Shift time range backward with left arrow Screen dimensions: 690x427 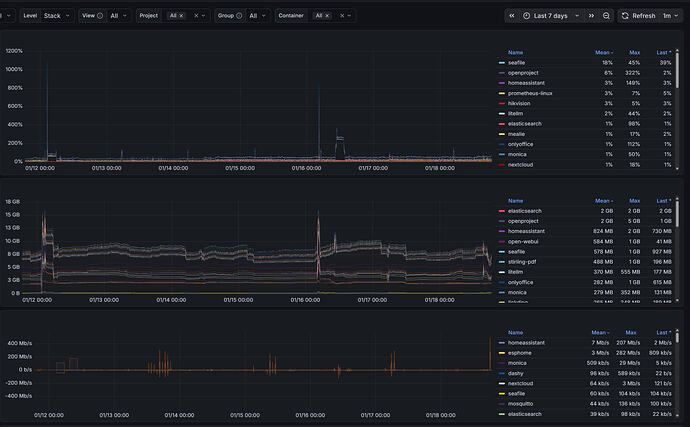513,16
